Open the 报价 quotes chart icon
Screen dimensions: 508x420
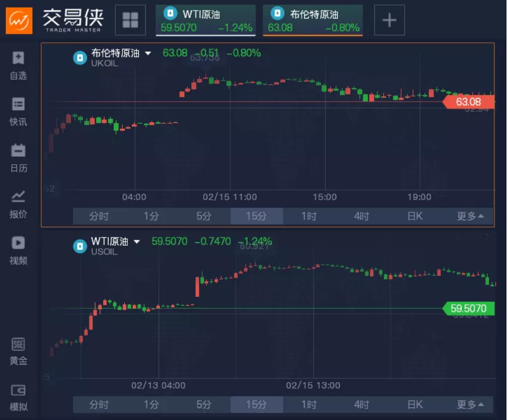click(18, 204)
